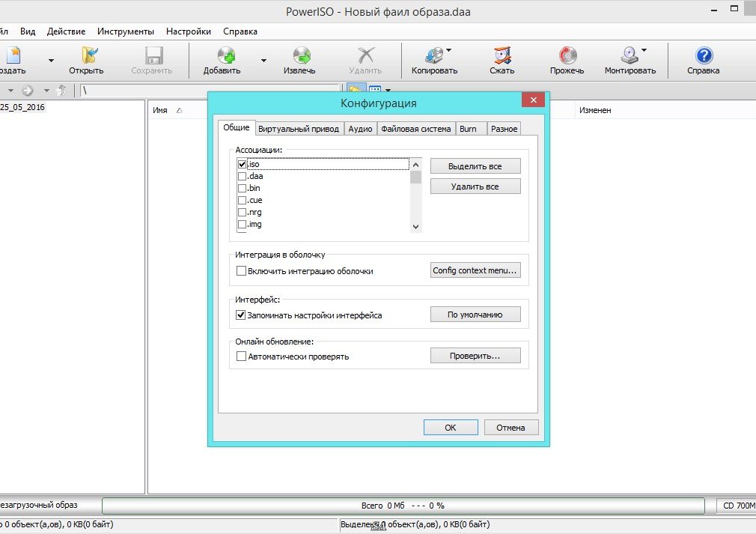This screenshot has width=756, height=534.
Task: Enable Автоматически проверять update checkbox
Action: pyautogui.click(x=241, y=356)
